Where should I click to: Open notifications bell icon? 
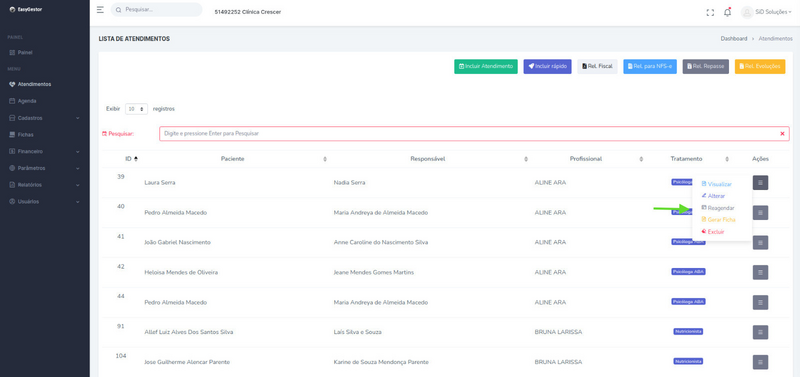coord(728,12)
